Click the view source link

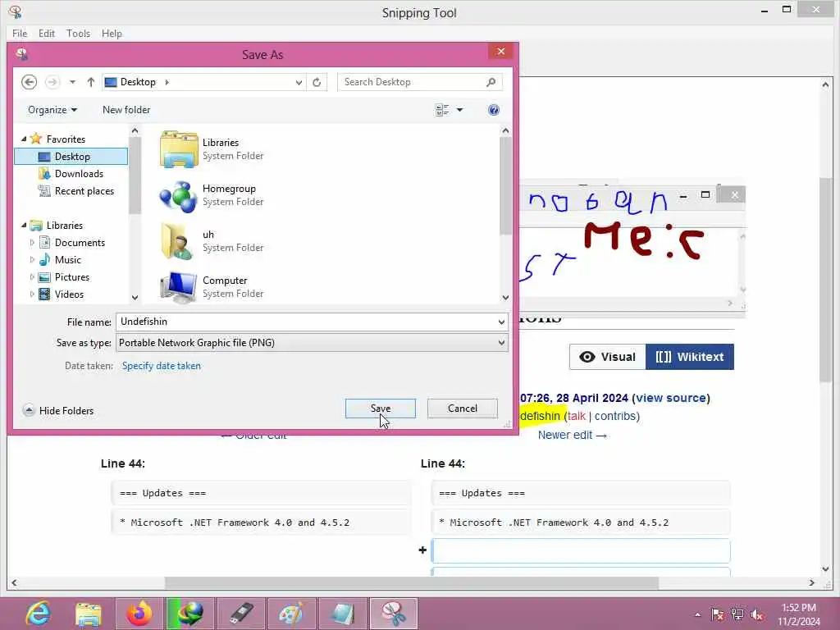671,398
